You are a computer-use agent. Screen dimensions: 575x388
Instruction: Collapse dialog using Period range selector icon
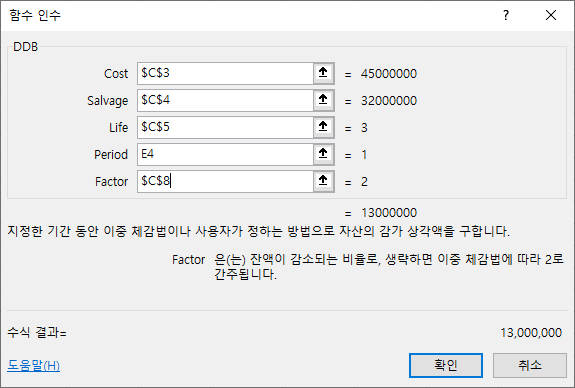click(323, 154)
